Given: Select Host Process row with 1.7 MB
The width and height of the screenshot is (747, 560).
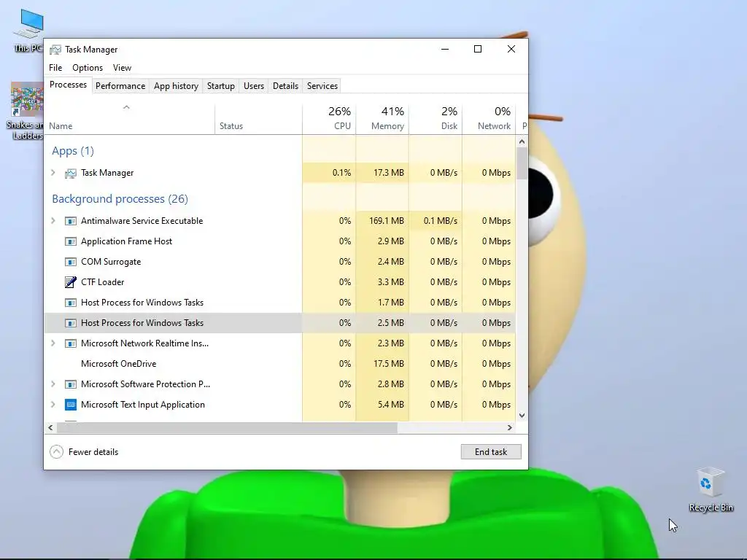Looking at the screenshot, I should tap(280, 303).
